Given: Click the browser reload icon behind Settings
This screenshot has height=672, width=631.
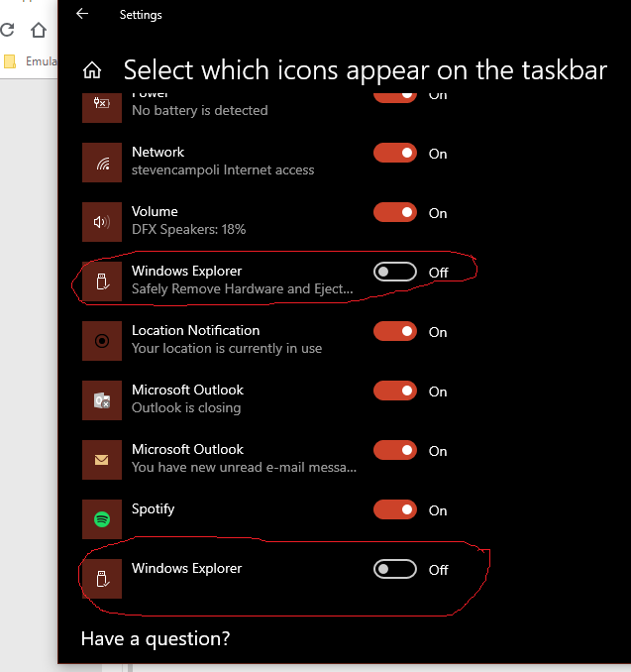Looking at the screenshot, I should point(7,30).
